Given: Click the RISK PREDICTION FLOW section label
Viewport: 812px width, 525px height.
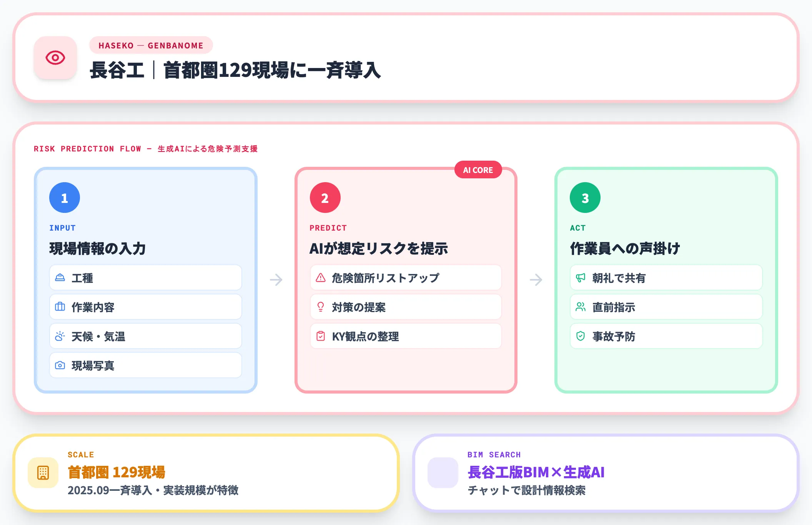Looking at the screenshot, I should pyautogui.click(x=146, y=149).
